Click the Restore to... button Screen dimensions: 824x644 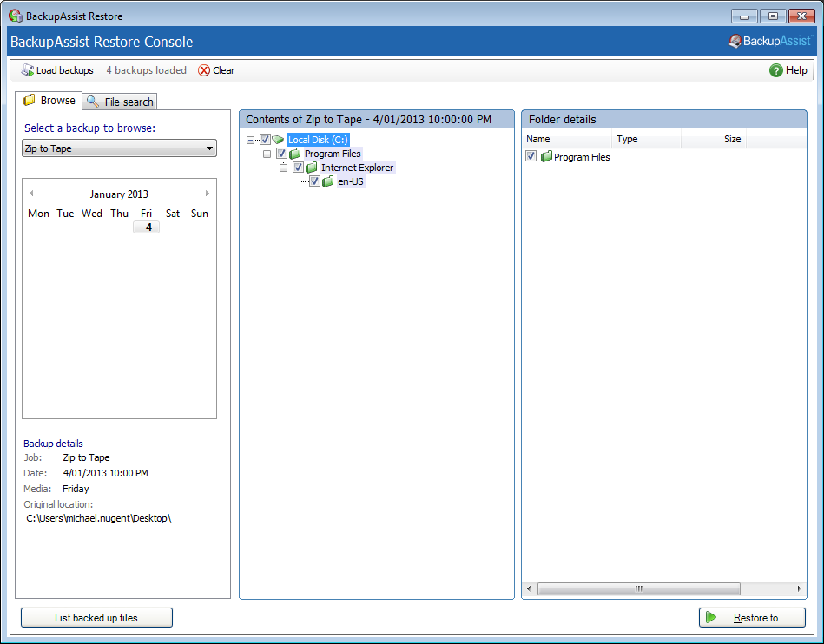[x=752, y=618]
